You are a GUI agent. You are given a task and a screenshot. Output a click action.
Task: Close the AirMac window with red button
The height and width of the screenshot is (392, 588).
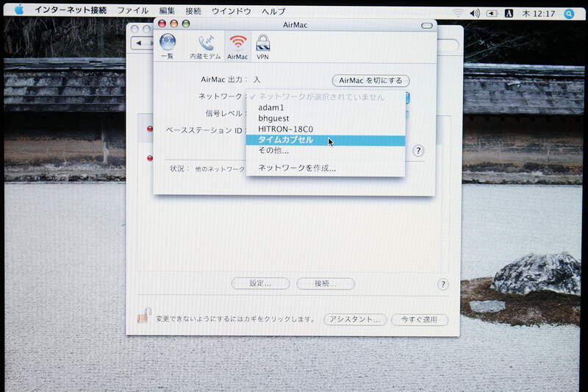(162, 24)
